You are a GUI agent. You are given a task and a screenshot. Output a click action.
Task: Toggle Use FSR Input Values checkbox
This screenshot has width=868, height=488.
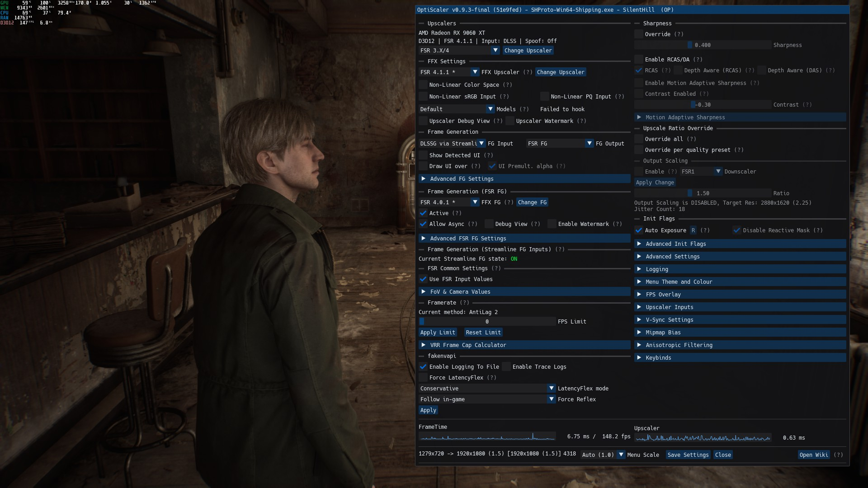(423, 279)
